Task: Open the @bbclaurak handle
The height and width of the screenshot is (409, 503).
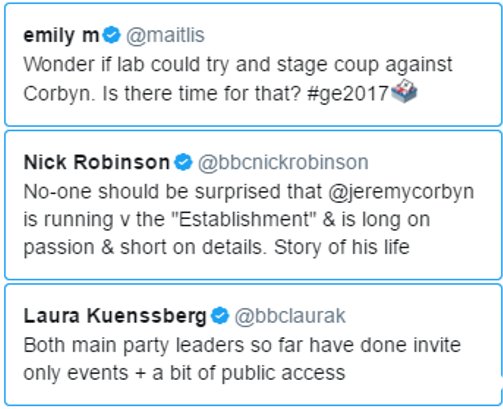Action: (x=290, y=316)
